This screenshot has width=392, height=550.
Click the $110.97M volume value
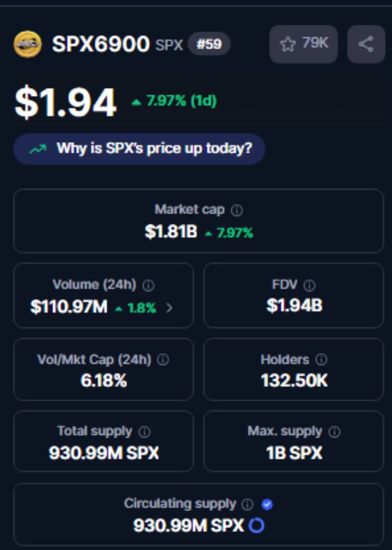[69, 307]
